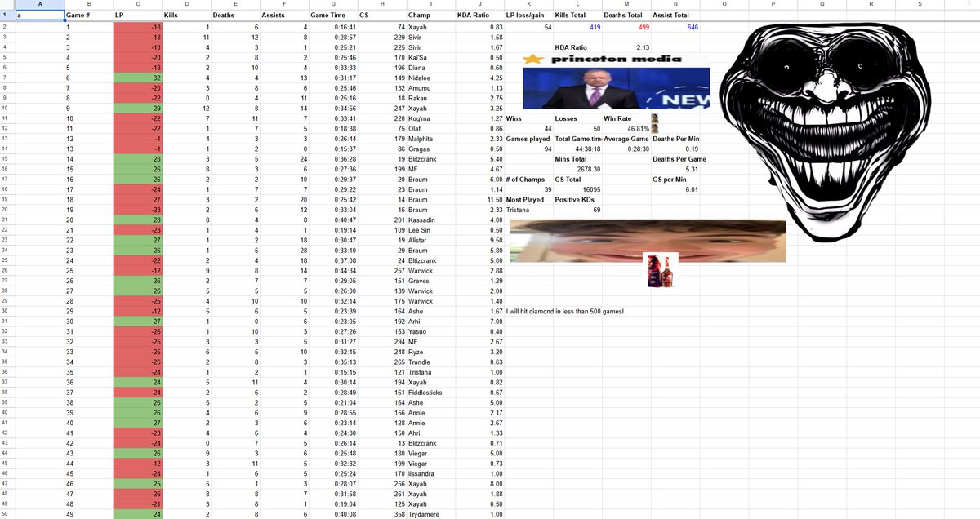Screen dimensions: 980x519
Task: Click the '11.50' KDA ratio cell
Action: (x=479, y=199)
